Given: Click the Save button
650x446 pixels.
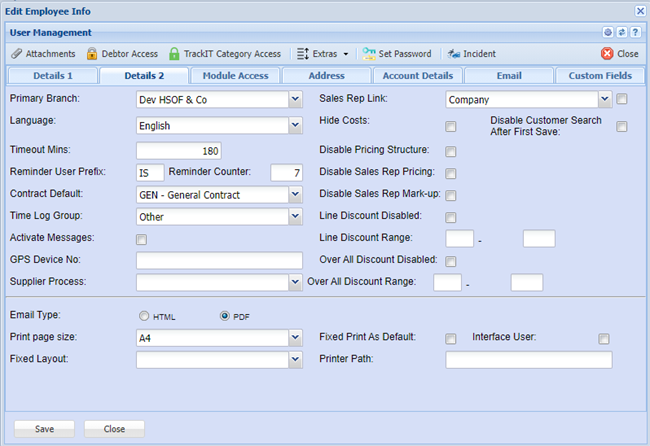Looking at the screenshot, I should 44,428.
